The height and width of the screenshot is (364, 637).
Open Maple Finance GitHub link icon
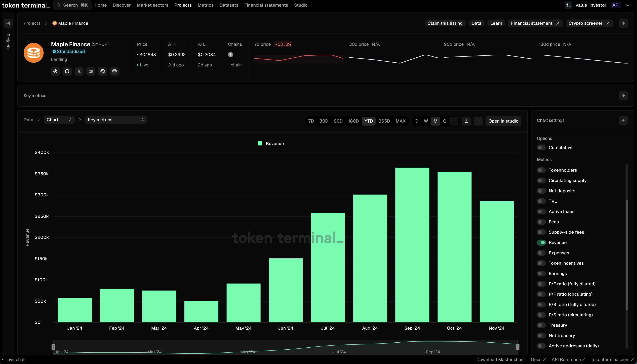pos(67,71)
